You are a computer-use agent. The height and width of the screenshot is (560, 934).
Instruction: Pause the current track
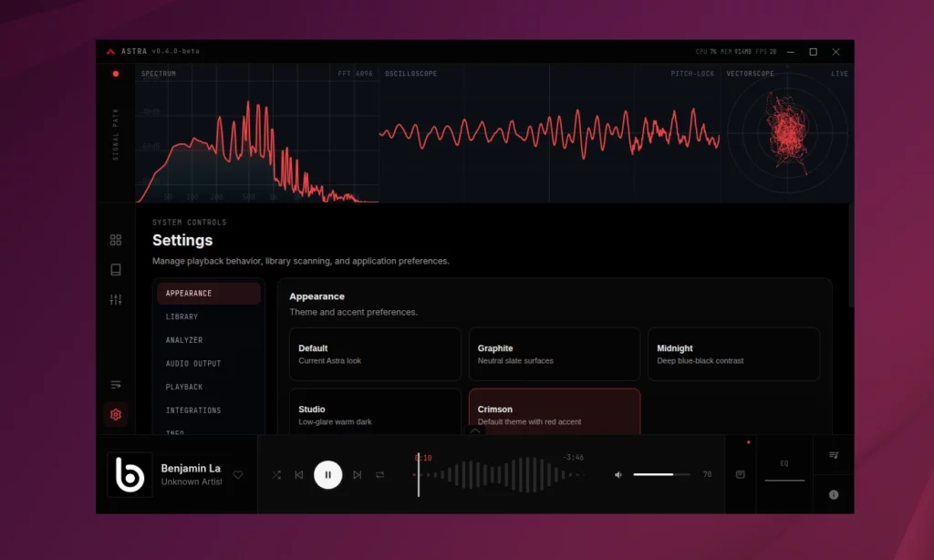click(327, 475)
